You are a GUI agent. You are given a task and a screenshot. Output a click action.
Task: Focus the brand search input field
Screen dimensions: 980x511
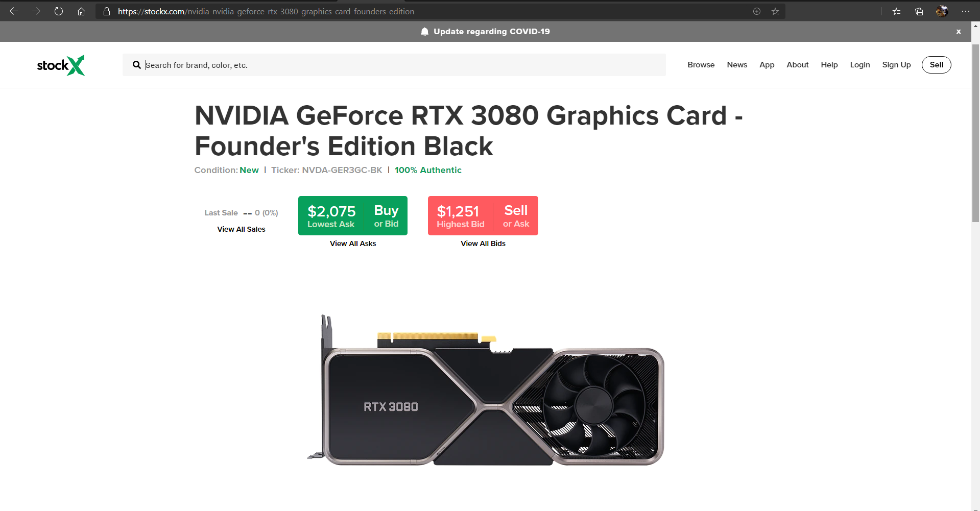point(394,65)
